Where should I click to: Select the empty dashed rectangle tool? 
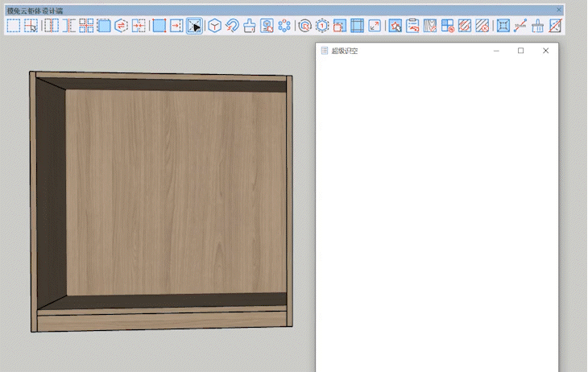pos(13,26)
